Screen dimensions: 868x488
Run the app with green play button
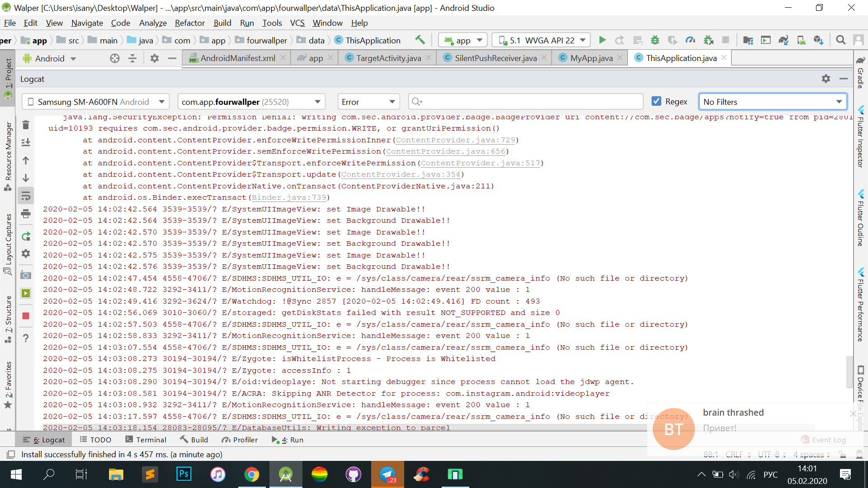pyautogui.click(x=602, y=40)
